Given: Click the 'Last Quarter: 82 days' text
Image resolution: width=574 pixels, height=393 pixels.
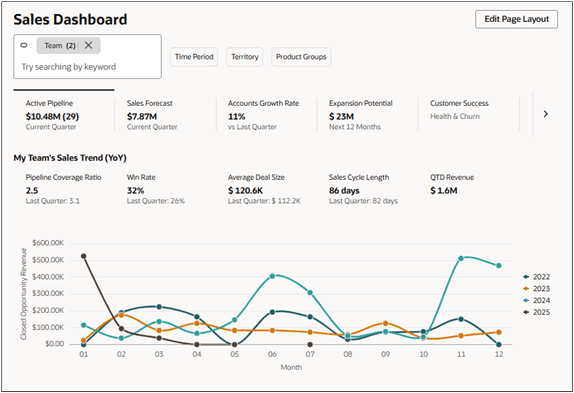Looking at the screenshot, I should tap(363, 201).
